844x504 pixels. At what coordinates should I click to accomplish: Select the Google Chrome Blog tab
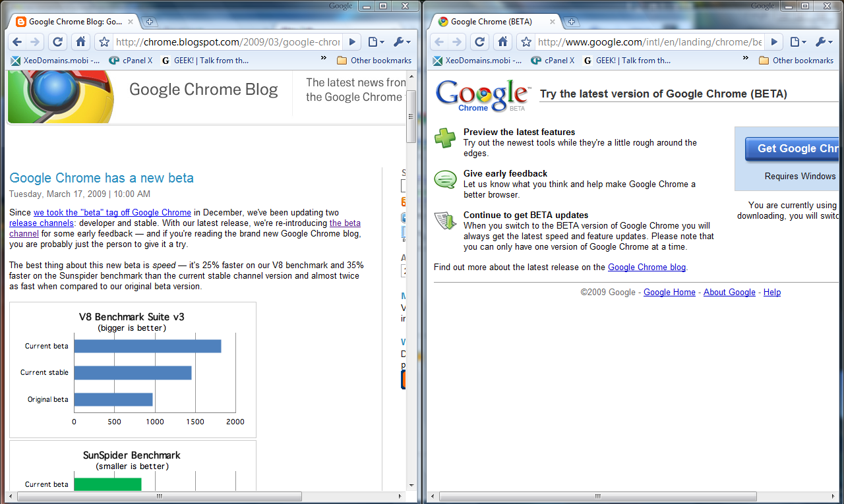coord(74,22)
